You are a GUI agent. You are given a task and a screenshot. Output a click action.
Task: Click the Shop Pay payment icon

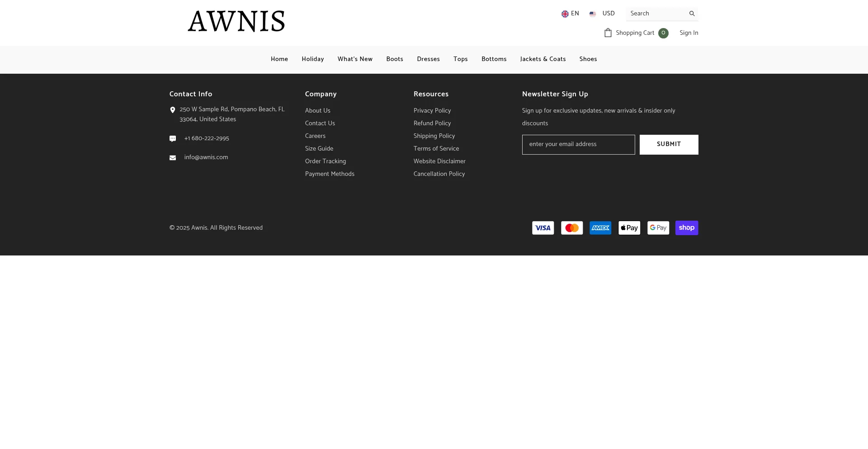coord(686,227)
